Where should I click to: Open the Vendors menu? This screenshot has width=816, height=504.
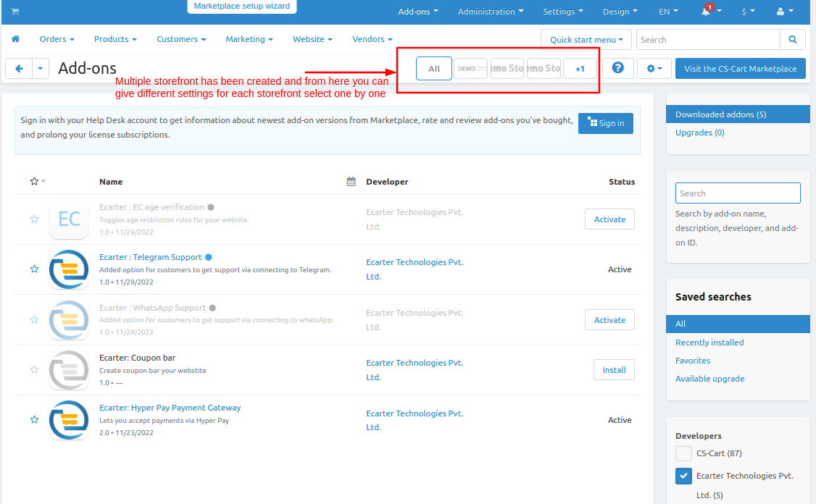click(372, 39)
